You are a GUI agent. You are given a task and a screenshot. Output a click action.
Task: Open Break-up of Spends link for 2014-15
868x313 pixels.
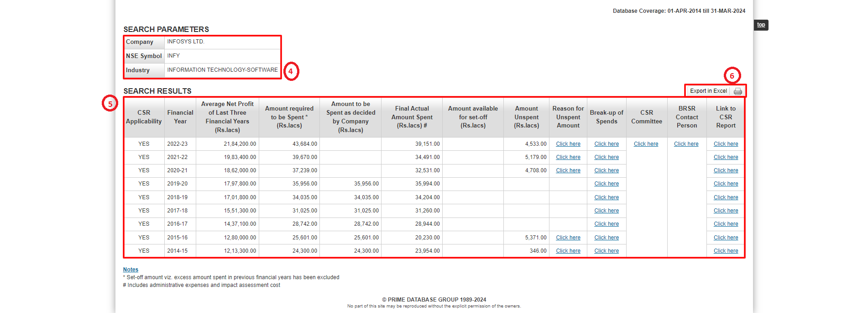(x=607, y=251)
